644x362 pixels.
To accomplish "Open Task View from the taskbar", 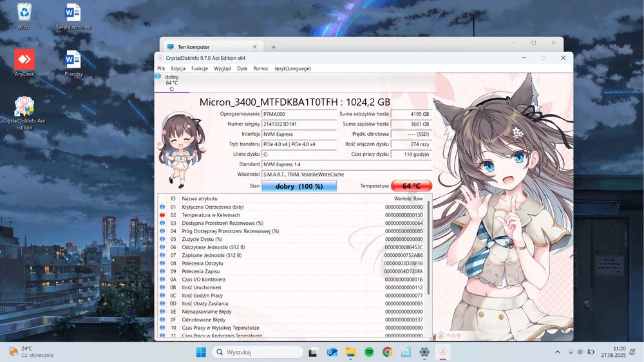I will click(313, 352).
